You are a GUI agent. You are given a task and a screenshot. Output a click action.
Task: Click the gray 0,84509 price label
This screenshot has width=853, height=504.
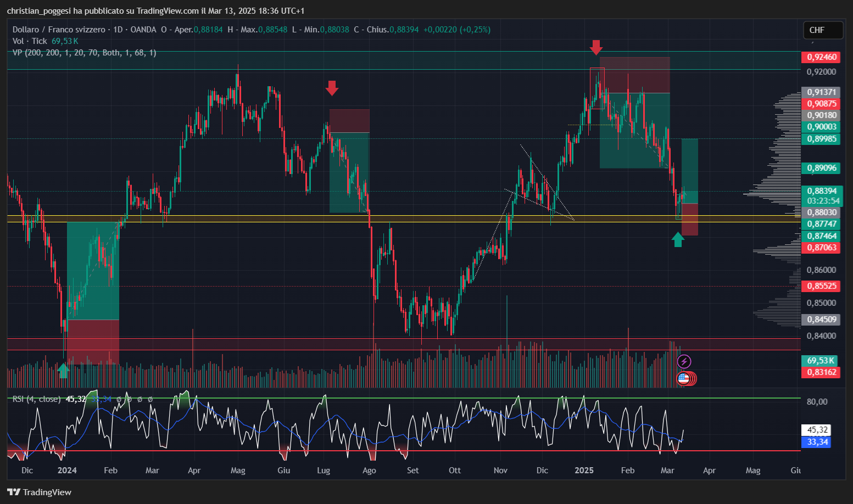click(822, 320)
